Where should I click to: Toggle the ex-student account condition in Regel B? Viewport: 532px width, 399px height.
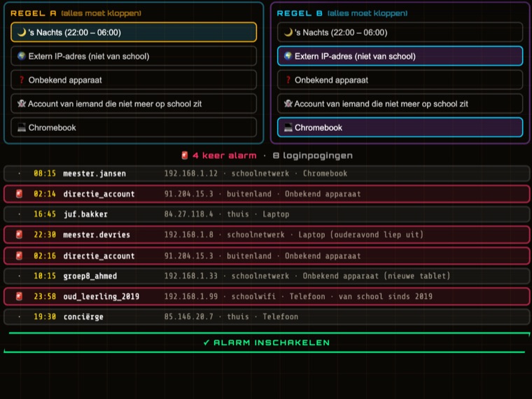coord(400,104)
